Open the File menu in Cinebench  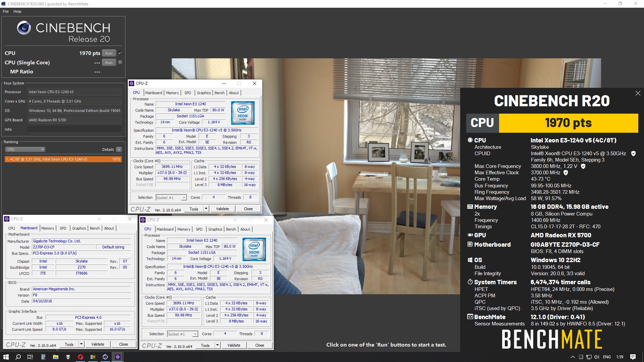click(x=6, y=11)
